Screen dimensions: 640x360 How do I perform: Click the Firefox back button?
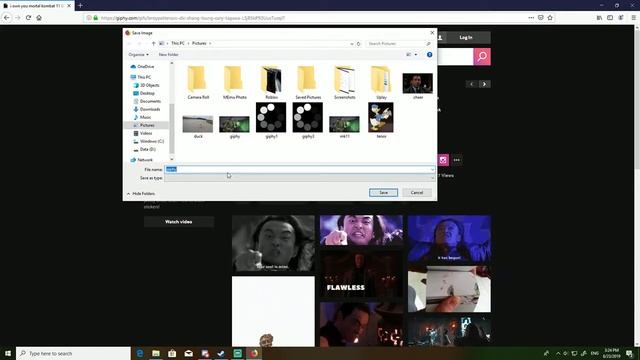coord(7,18)
